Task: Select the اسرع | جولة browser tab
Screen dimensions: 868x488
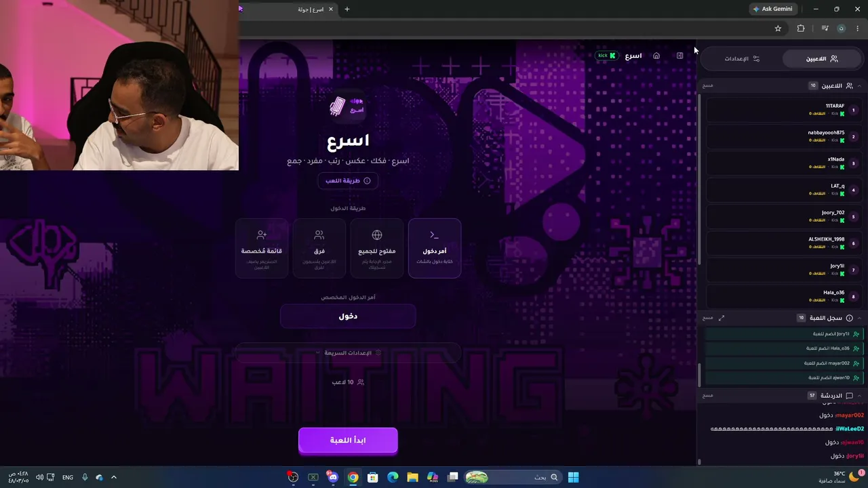Action: [288, 9]
